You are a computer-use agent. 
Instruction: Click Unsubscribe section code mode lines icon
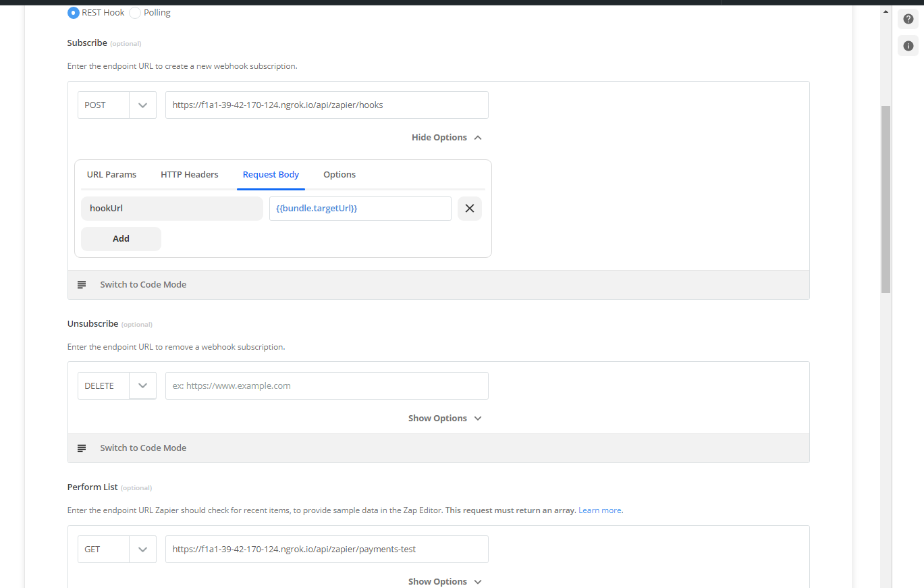pos(82,448)
